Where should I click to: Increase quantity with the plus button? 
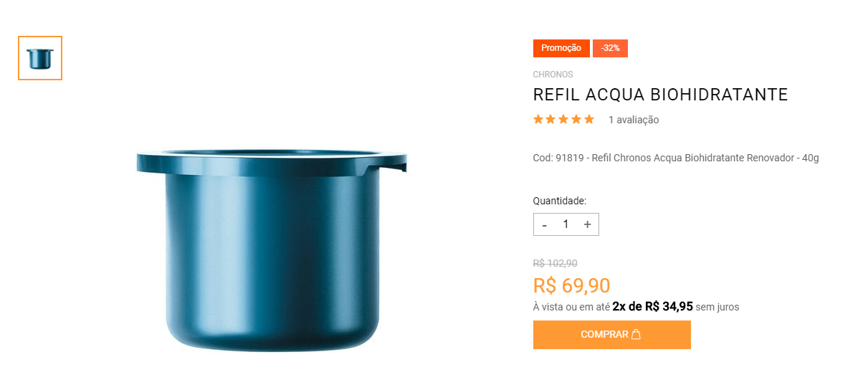588,224
